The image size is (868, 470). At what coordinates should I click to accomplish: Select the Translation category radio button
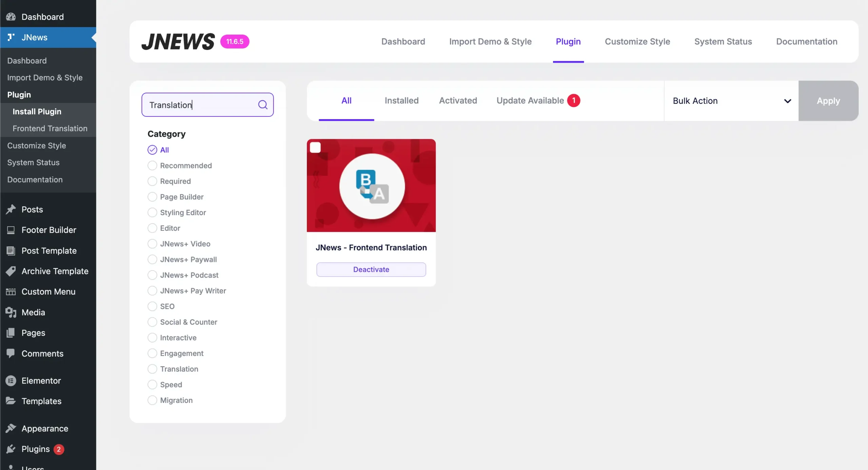pos(152,369)
